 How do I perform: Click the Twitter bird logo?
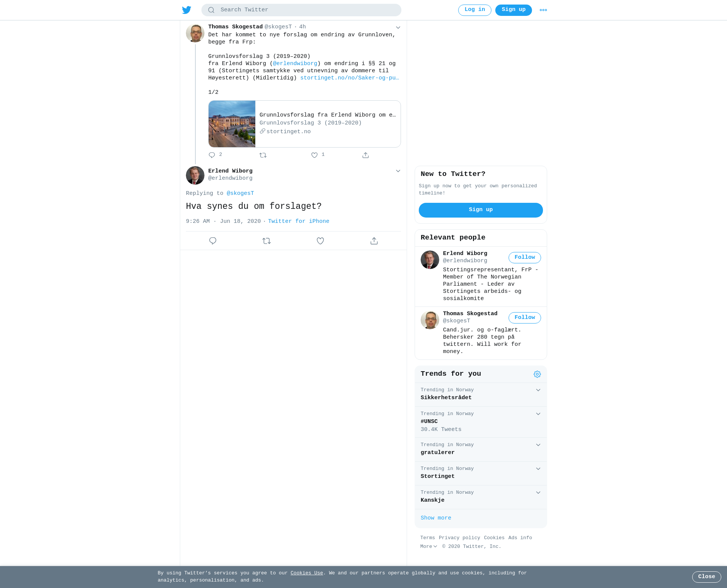pos(187,10)
